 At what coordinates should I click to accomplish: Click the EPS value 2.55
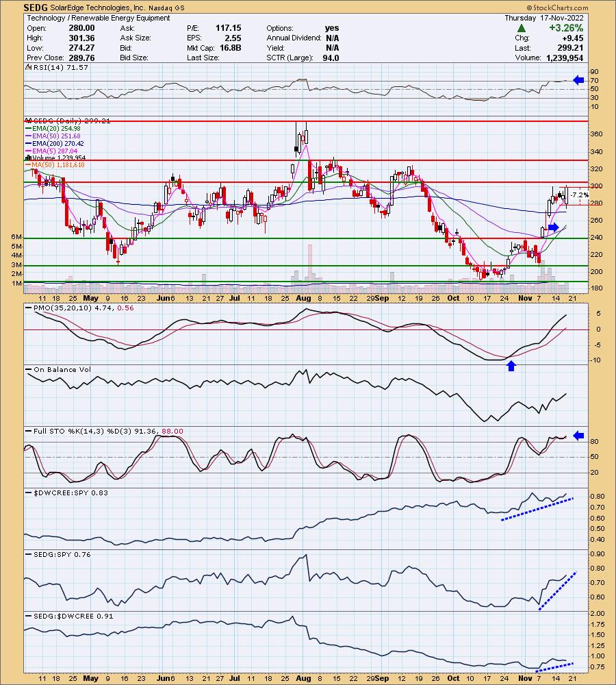[233, 38]
